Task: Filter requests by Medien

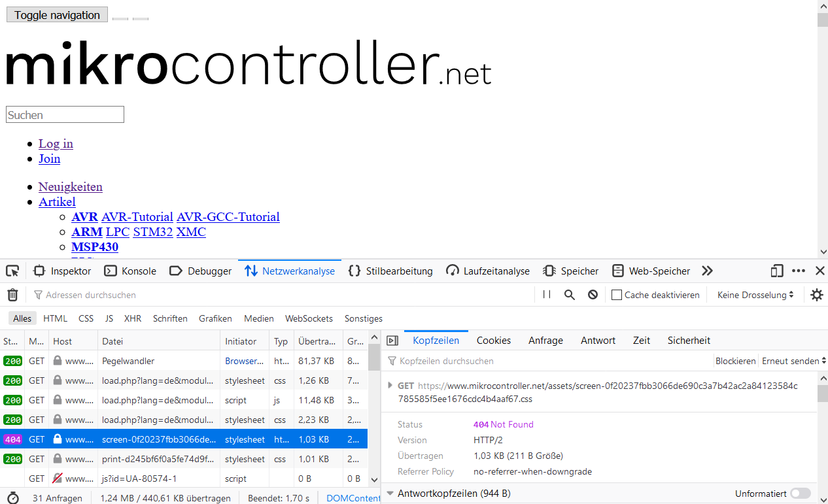Action: (x=259, y=318)
